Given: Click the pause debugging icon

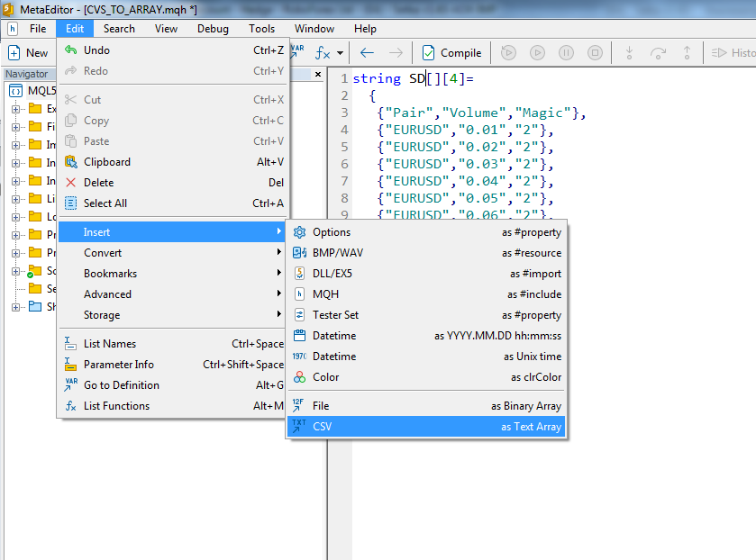Looking at the screenshot, I should [x=566, y=52].
